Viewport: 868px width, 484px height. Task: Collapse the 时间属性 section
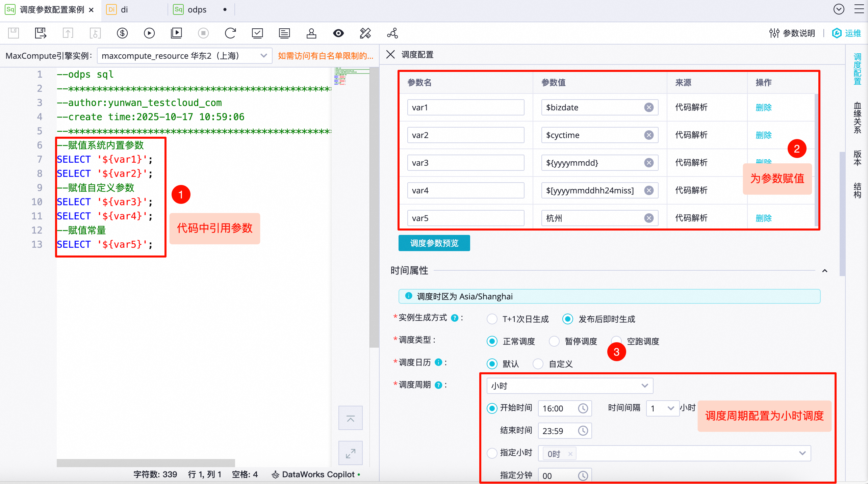[x=825, y=271]
